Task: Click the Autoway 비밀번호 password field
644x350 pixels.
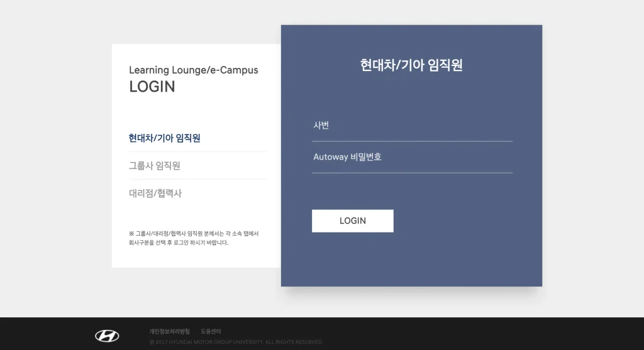Action: pyautogui.click(x=412, y=157)
